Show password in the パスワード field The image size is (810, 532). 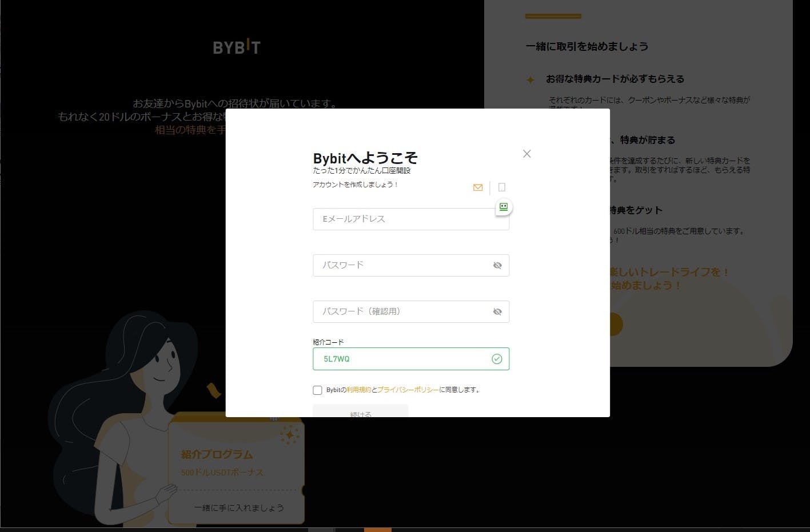497,265
